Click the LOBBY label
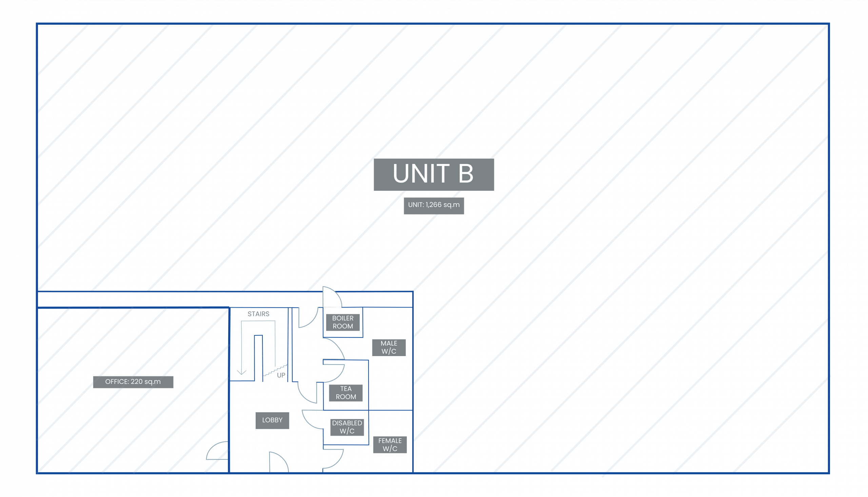Viewport: 868px width, 497px height. click(x=272, y=420)
